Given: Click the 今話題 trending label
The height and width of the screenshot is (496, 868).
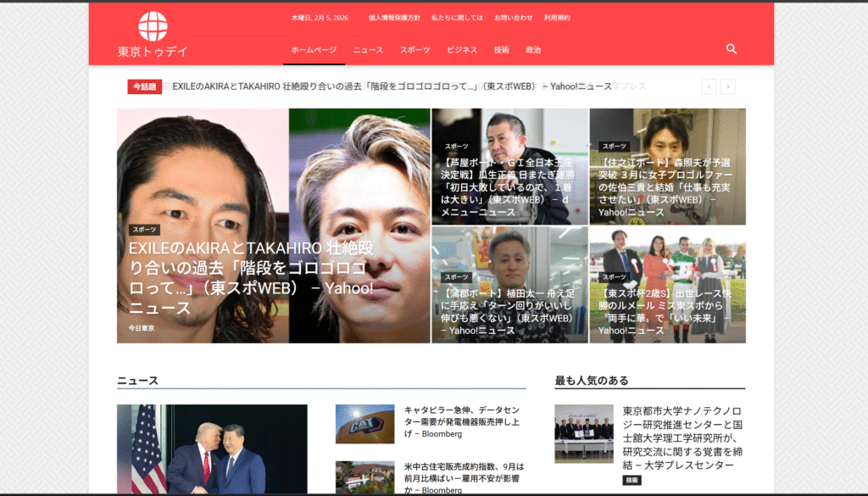Looking at the screenshot, I should point(144,87).
